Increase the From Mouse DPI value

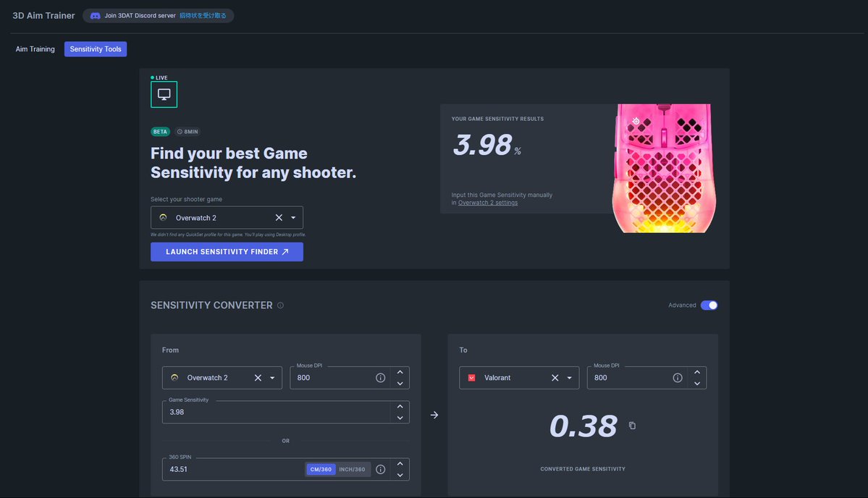pyautogui.click(x=400, y=372)
